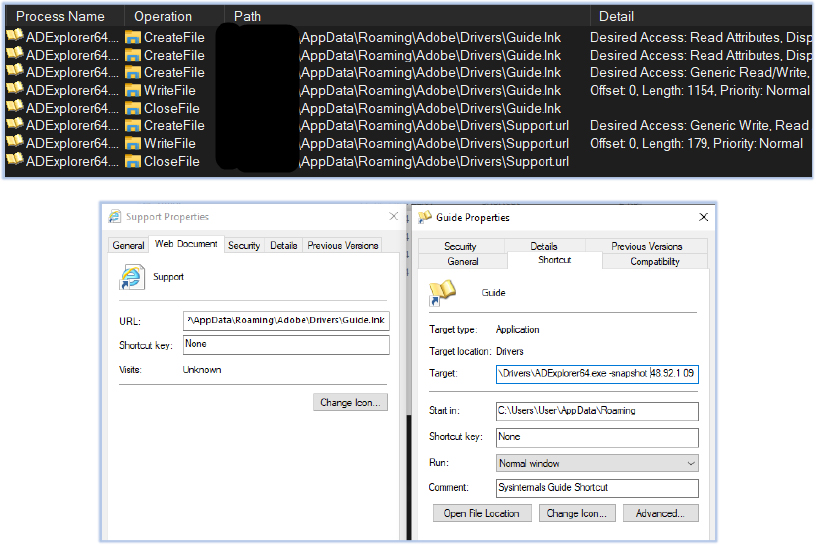Screen dimensions: 816x545
Task: Click ADExplorer64 icon on CloseFile Guide.lnk row
Action: click(15, 106)
